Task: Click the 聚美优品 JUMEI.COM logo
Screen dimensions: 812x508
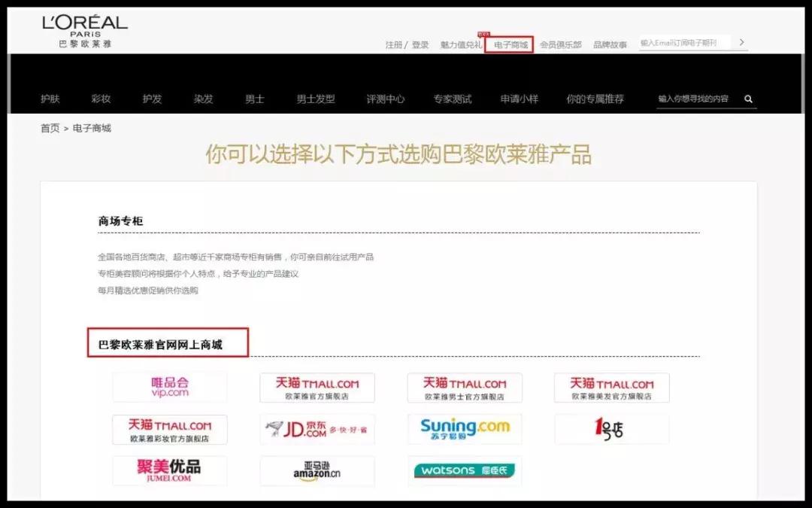Action: pyautogui.click(x=169, y=471)
